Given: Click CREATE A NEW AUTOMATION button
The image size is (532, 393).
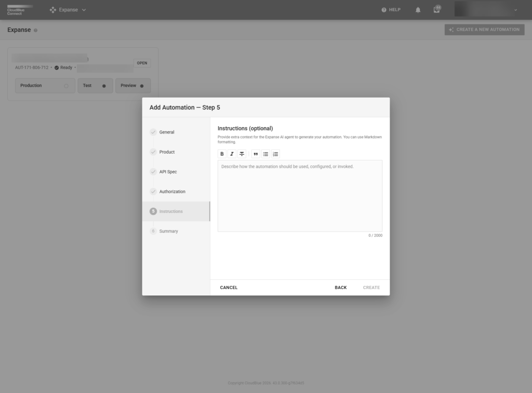Looking at the screenshot, I should [485, 30].
